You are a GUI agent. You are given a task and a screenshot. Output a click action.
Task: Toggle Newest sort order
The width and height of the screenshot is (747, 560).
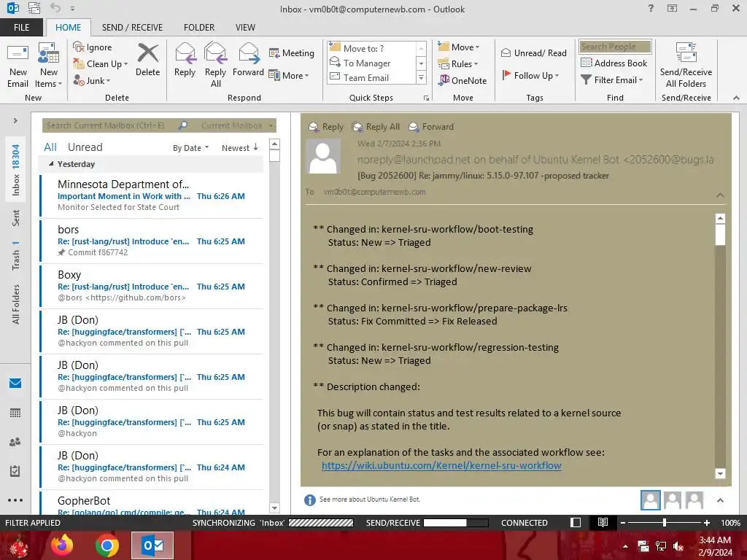coord(239,148)
